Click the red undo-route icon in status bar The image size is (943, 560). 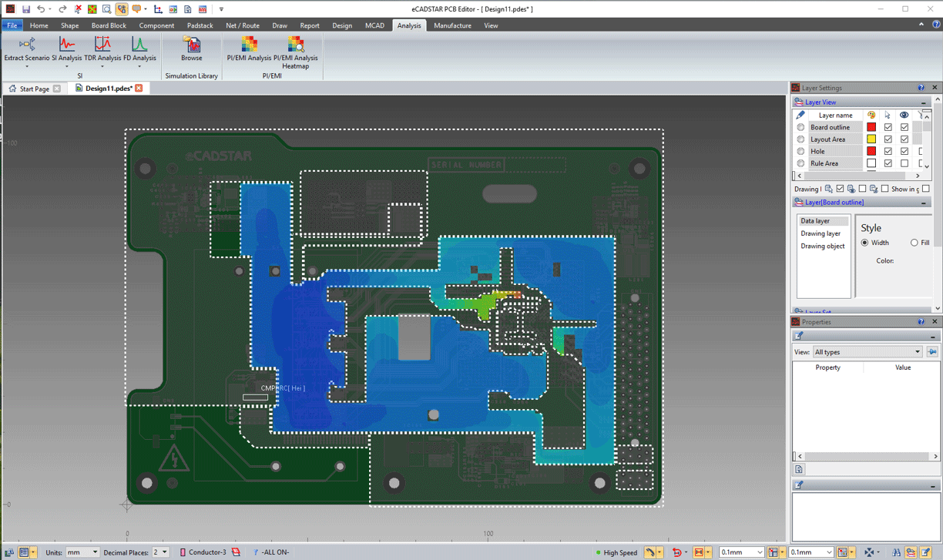coord(676,552)
